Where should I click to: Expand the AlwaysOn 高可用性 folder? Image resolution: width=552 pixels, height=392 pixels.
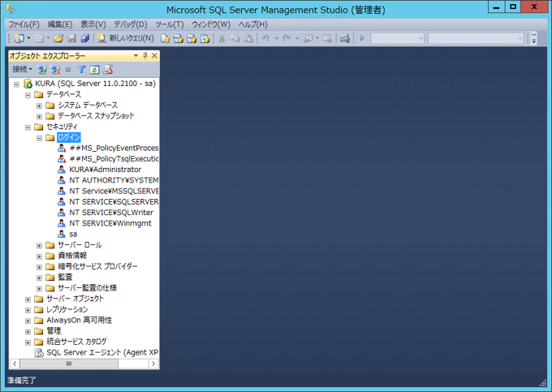[28, 321]
